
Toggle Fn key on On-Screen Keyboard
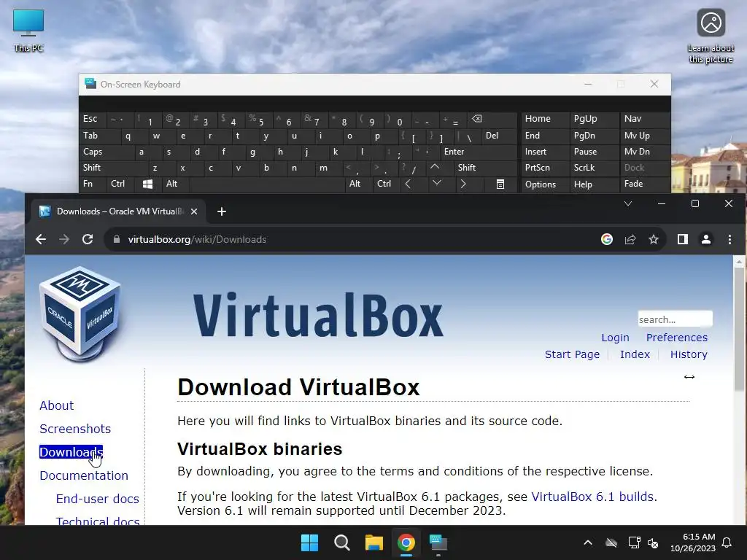point(93,184)
